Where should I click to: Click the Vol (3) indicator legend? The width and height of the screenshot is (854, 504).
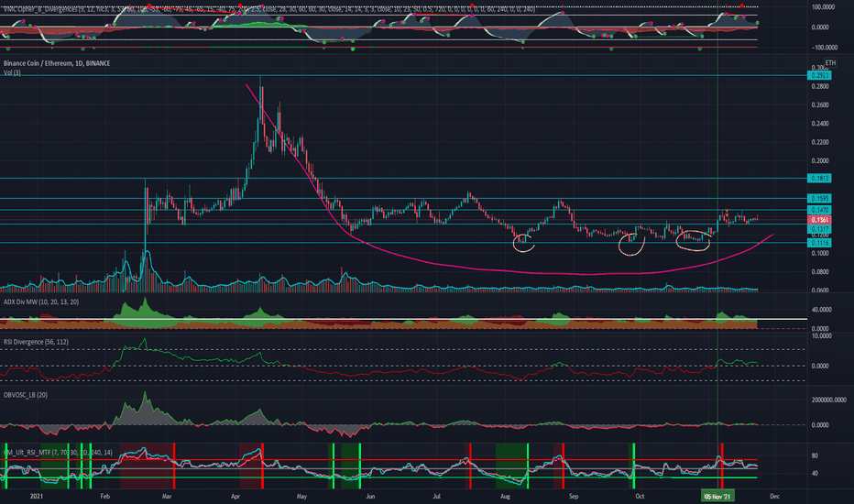point(12,72)
